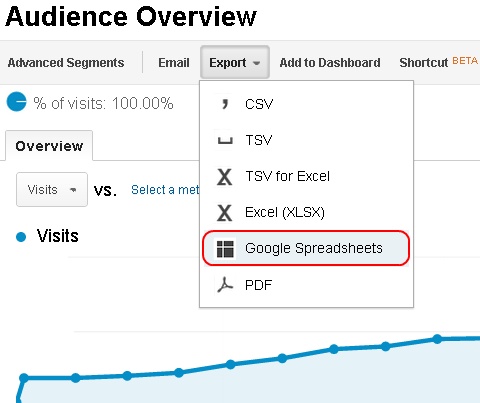Click the blue segment circle icon
The image size is (480, 403).
pos(16,101)
